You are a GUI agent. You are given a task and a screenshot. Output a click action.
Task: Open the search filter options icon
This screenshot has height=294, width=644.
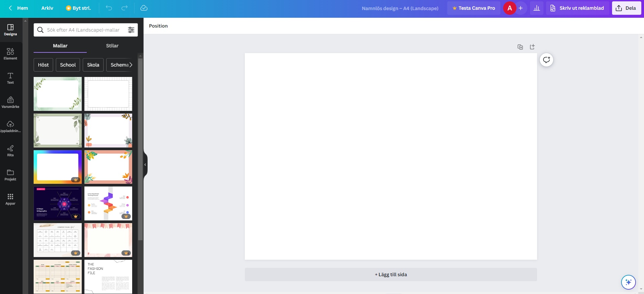tap(131, 30)
